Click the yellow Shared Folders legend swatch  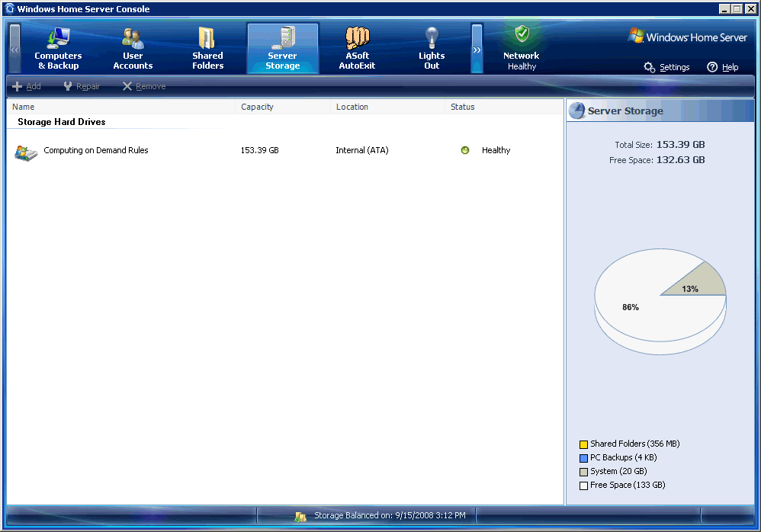584,444
